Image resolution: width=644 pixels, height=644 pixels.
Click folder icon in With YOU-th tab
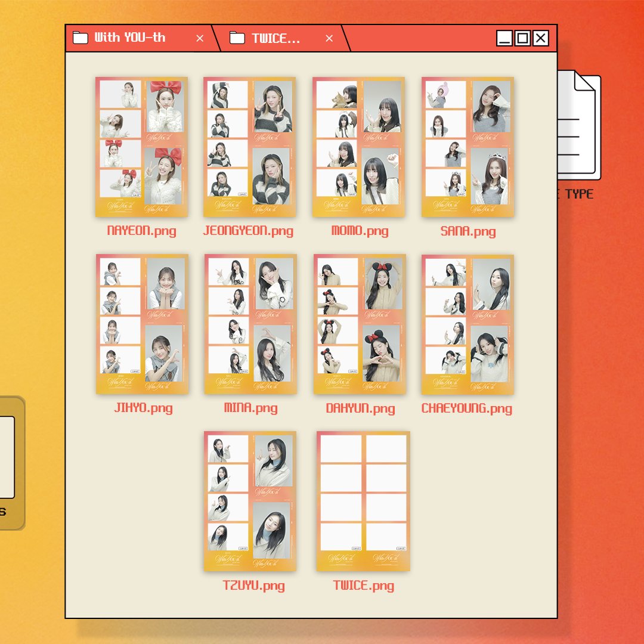(x=80, y=38)
